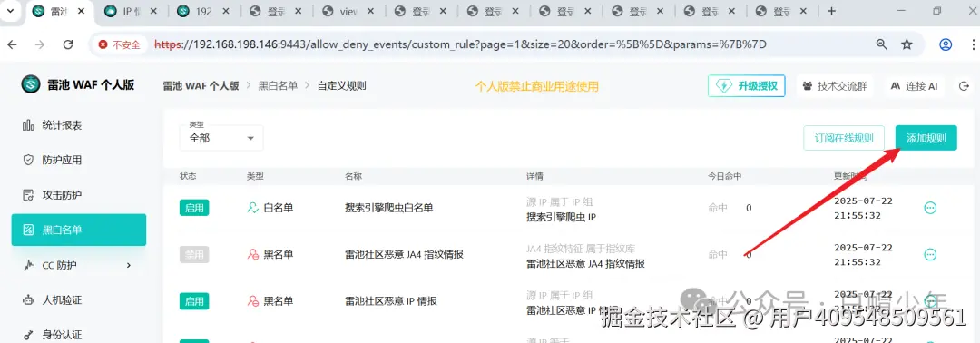Screen dimensions: 980x343
Task: Click the 连接 AI button
Action: click(914, 86)
